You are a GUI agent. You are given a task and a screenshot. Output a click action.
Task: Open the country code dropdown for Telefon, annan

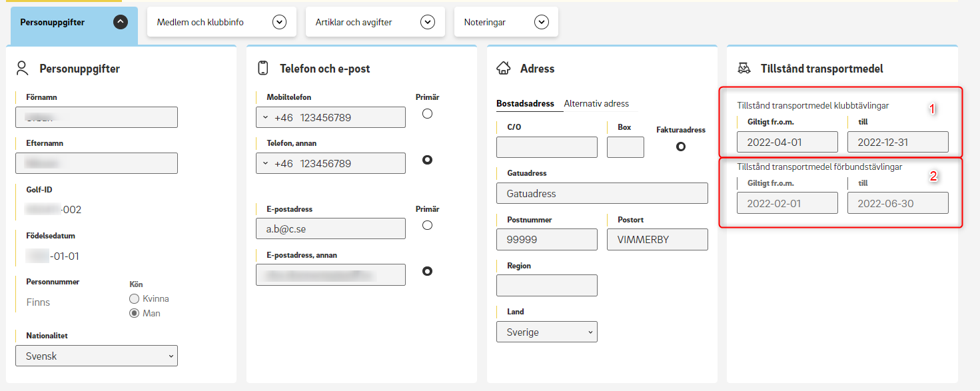point(265,163)
